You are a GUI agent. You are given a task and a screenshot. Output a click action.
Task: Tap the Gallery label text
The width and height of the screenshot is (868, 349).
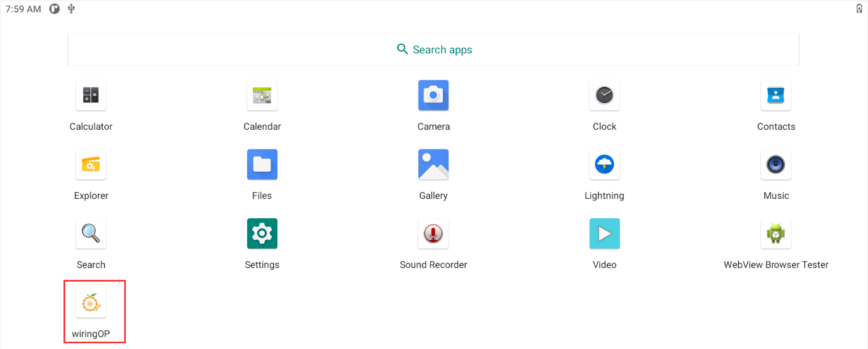tap(433, 195)
